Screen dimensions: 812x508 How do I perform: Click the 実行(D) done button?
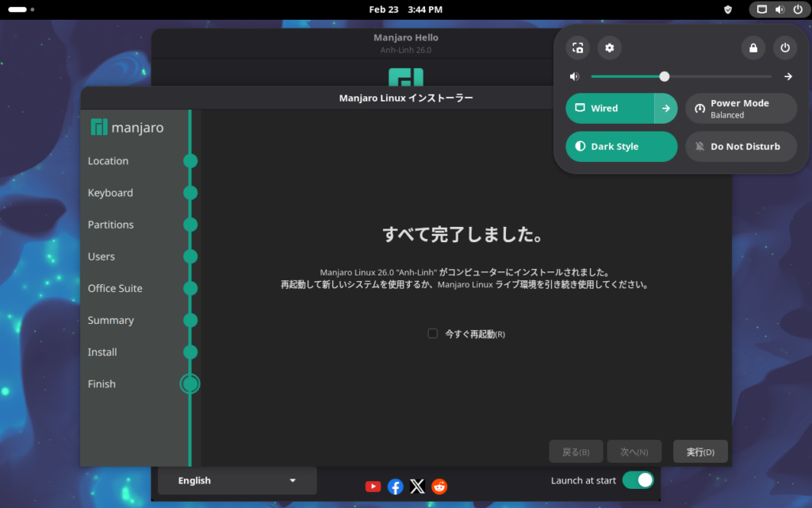coord(700,452)
